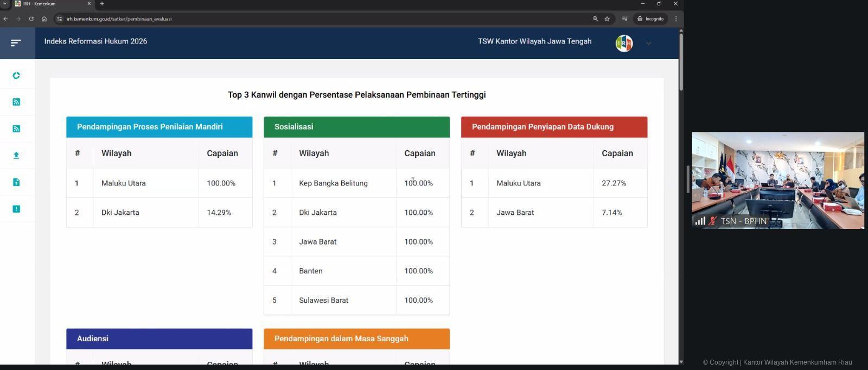Click the URL address bar
This screenshot has width=868, height=370.
tap(325, 19)
